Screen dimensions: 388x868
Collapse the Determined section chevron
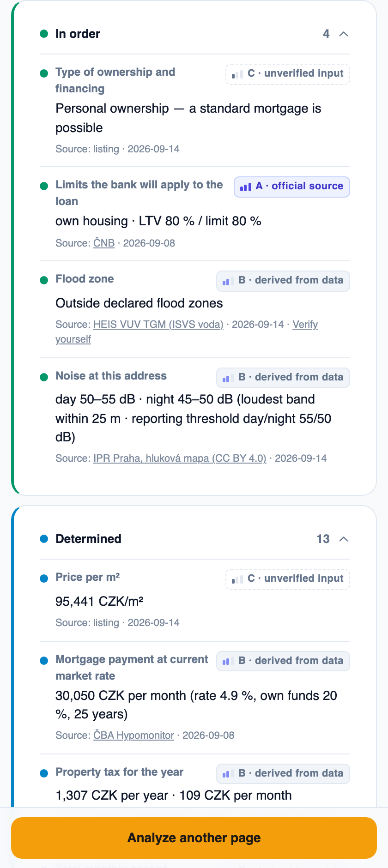pyautogui.click(x=344, y=539)
